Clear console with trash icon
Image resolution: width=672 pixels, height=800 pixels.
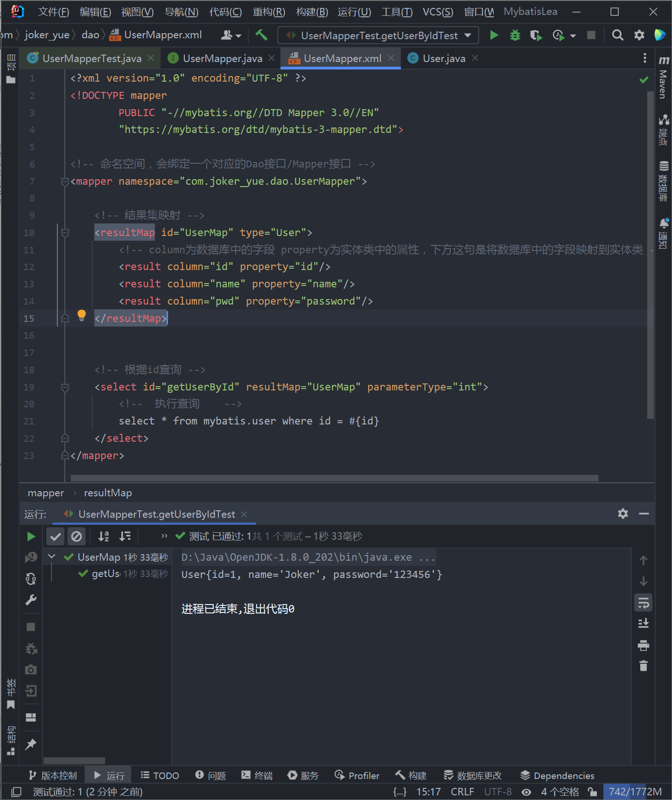643,666
